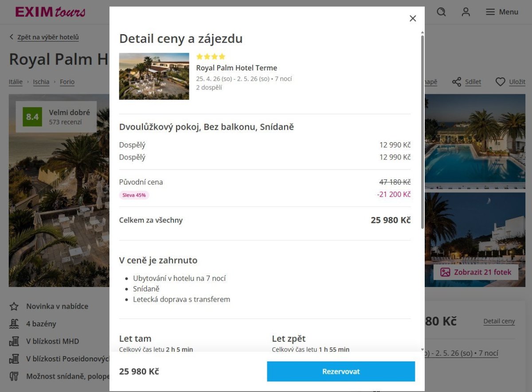Click the hotel thumbnail in dialog
The width and height of the screenshot is (532, 392).
click(x=154, y=76)
